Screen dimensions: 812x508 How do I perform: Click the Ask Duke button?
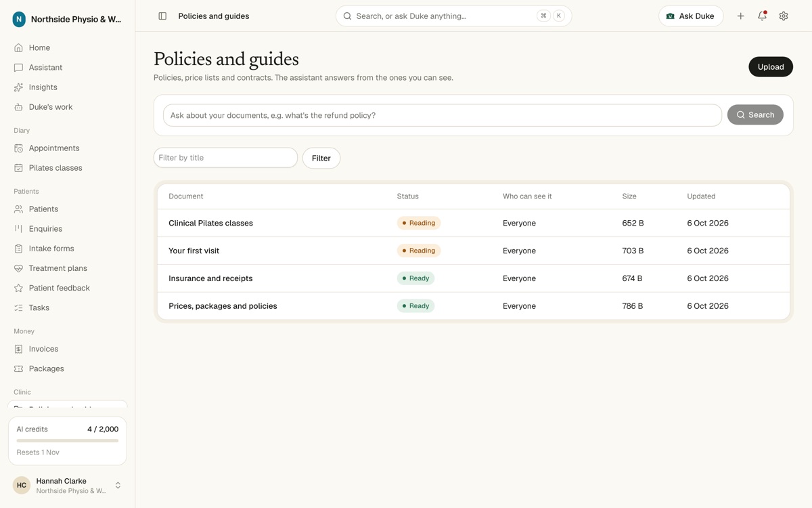(691, 16)
